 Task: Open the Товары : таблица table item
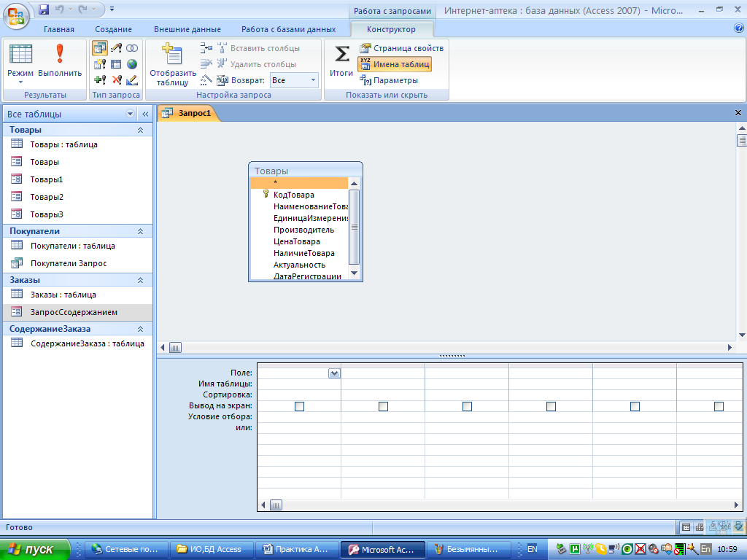[64, 144]
